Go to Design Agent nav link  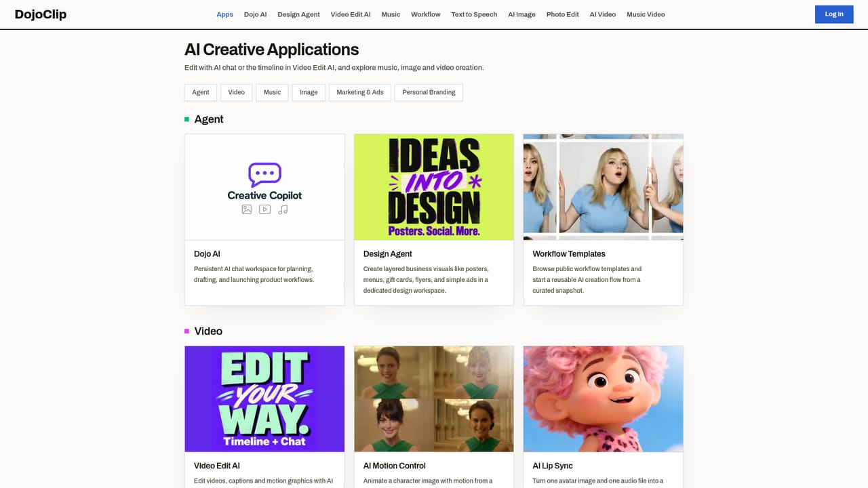[298, 14]
